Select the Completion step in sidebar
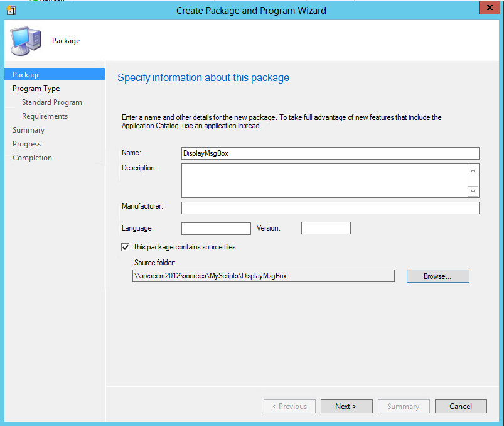The width and height of the screenshot is (504, 426). click(x=32, y=158)
